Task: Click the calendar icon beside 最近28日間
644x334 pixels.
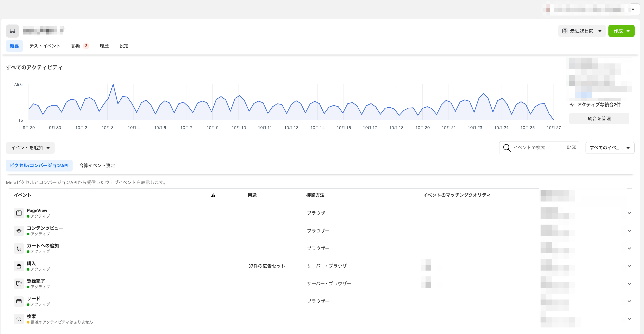Action: coord(565,31)
